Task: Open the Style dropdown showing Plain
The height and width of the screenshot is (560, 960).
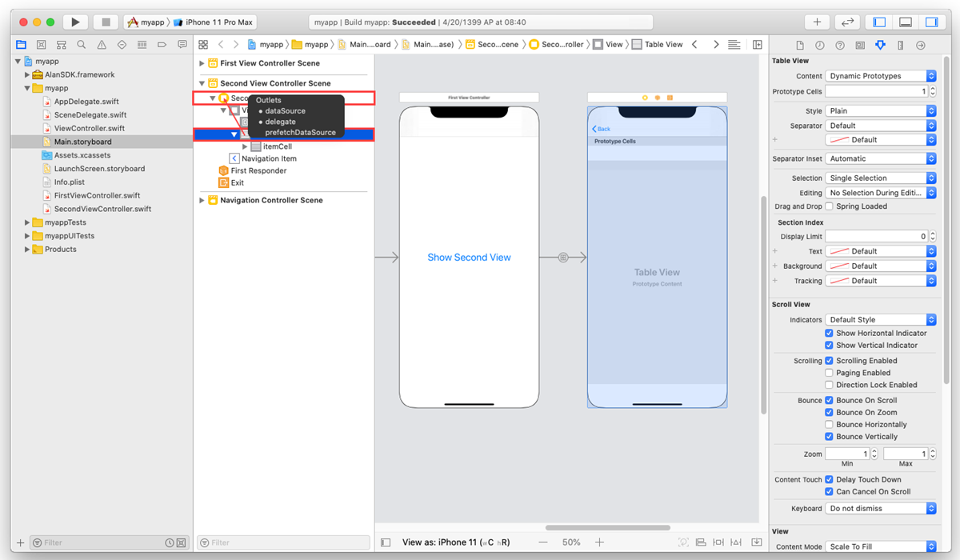Action: pyautogui.click(x=880, y=110)
